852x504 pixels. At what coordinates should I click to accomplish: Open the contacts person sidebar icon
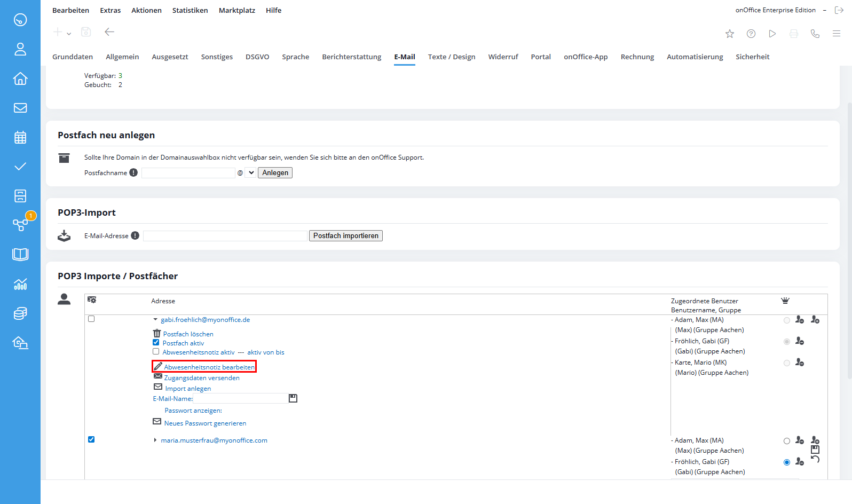point(20,49)
